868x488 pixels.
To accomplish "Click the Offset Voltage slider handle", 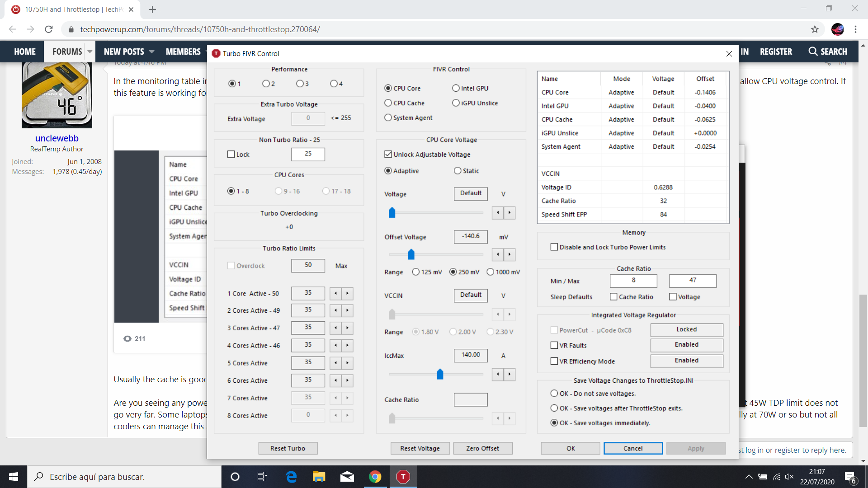I will click(x=411, y=255).
